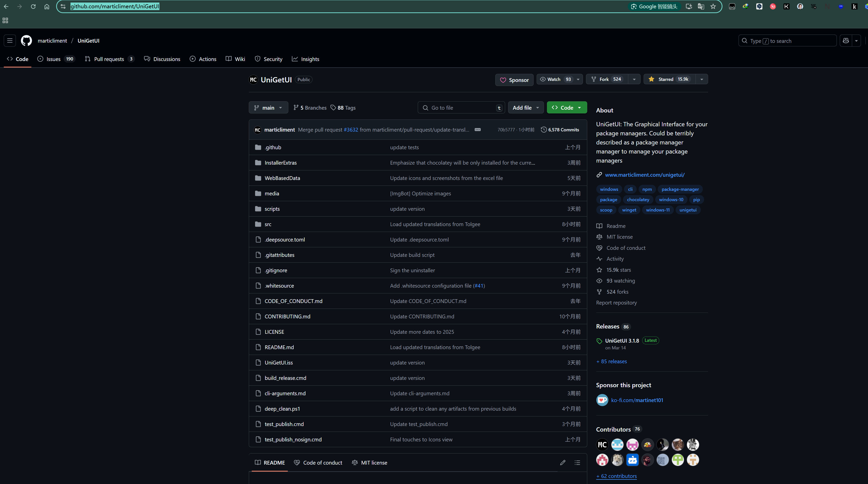This screenshot has width=868, height=484.
Task: Bookmark page with the star icon
Action: click(x=713, y=6)
